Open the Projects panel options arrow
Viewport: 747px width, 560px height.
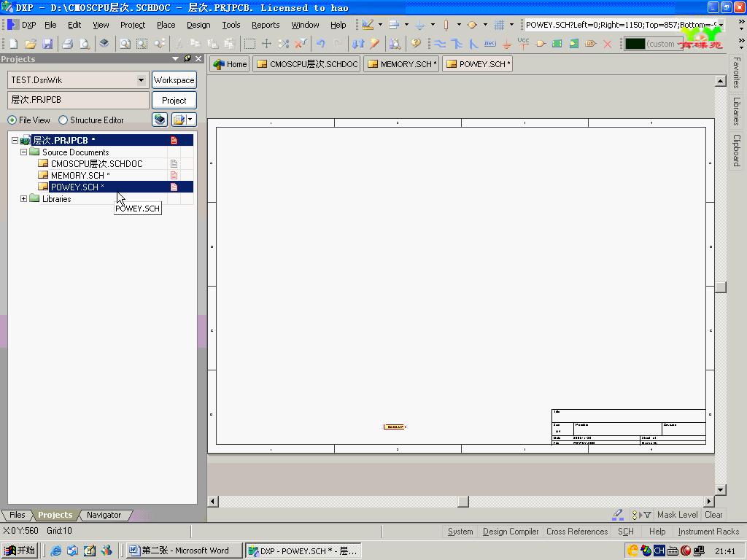(175, 58)
